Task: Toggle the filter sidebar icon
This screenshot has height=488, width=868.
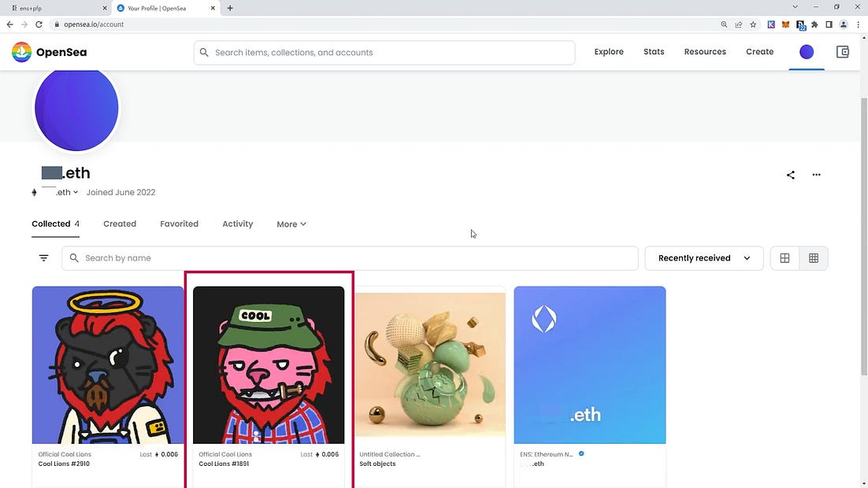Action: click(44, 258)
